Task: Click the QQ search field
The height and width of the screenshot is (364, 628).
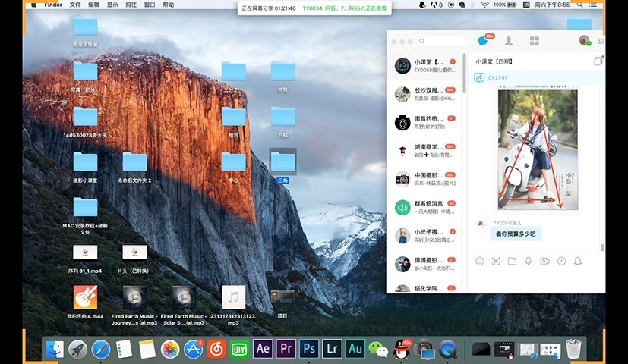Action: click(442, 41)
